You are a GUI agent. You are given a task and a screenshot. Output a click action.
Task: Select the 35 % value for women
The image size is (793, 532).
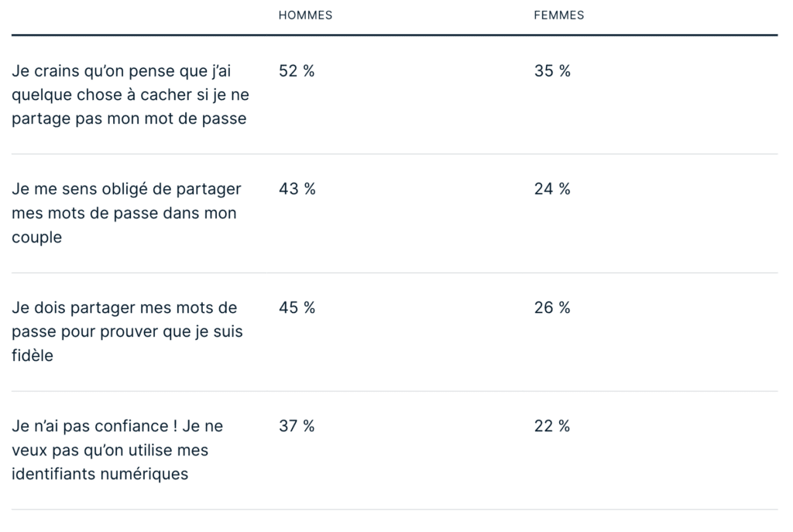[552, 71]
